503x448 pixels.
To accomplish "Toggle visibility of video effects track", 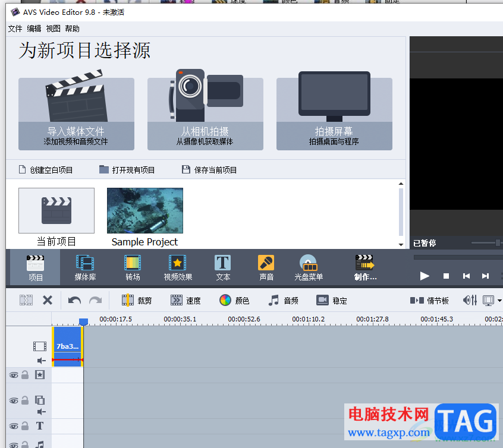I will (14, 375).
